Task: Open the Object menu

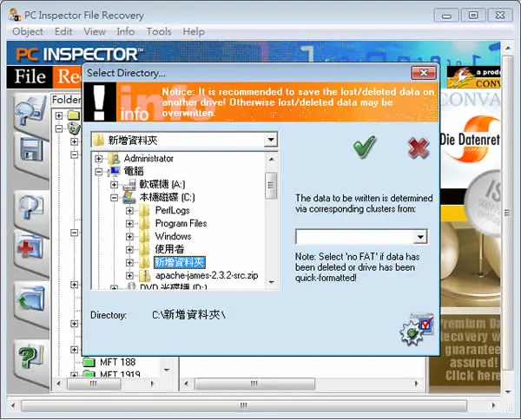Action: [x=28, y=31]
